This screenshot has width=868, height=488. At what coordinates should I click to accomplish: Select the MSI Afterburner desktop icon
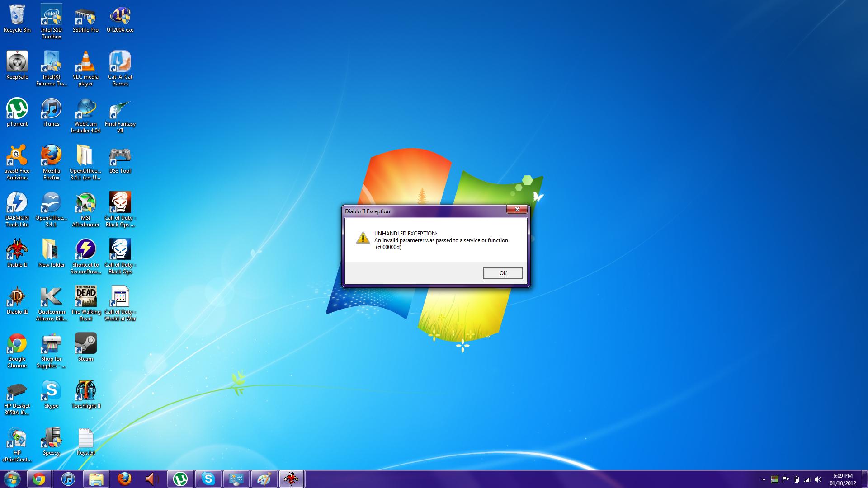coord(85,210)
